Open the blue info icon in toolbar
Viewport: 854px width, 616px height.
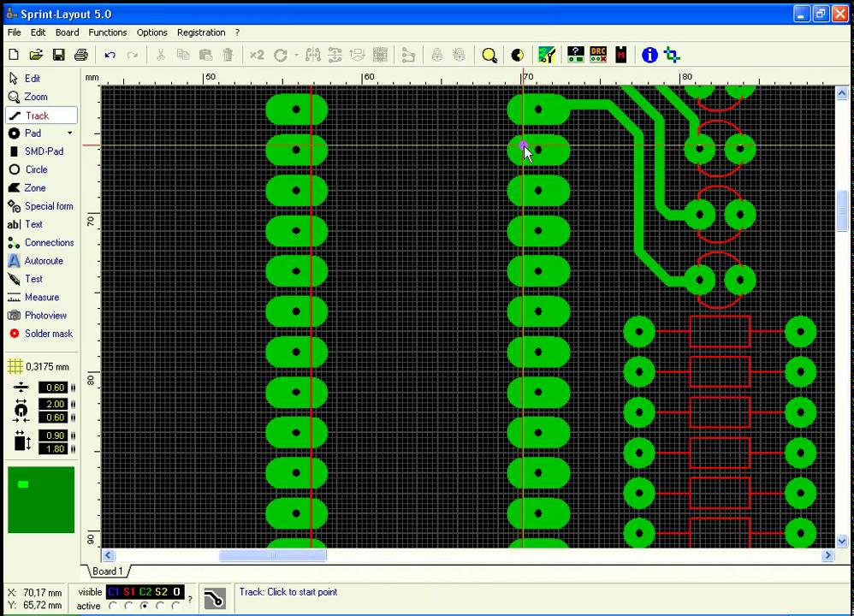point(649,55)
